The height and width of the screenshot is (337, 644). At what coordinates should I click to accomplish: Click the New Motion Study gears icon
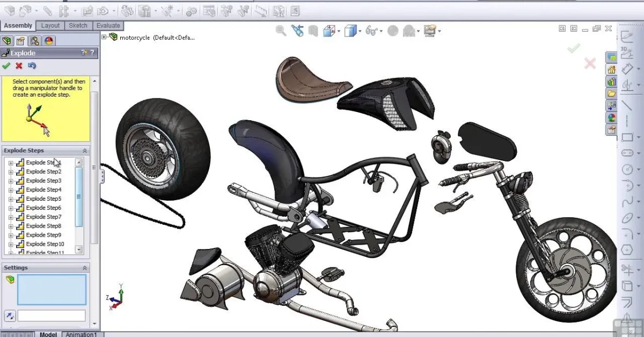pos(192,10)
